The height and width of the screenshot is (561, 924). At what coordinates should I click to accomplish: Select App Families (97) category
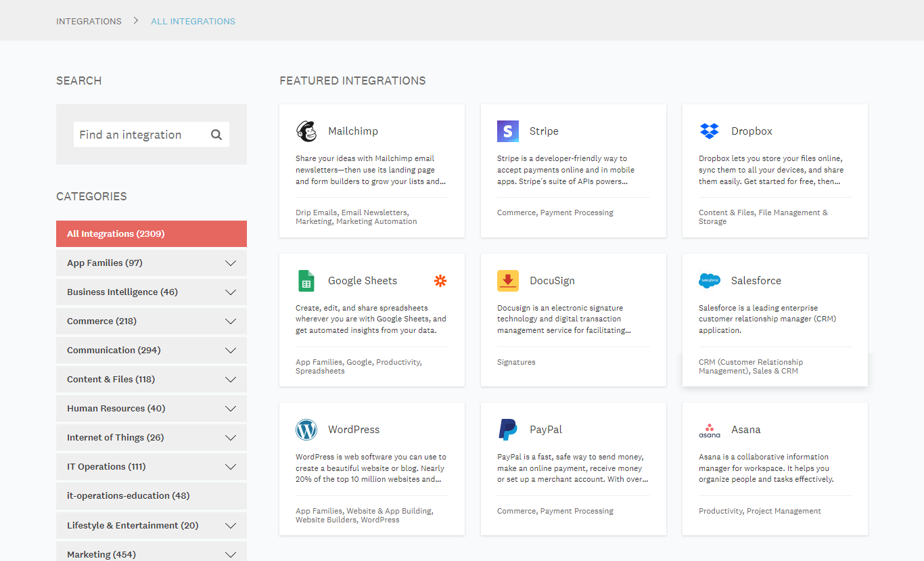(x=152, y=263)
